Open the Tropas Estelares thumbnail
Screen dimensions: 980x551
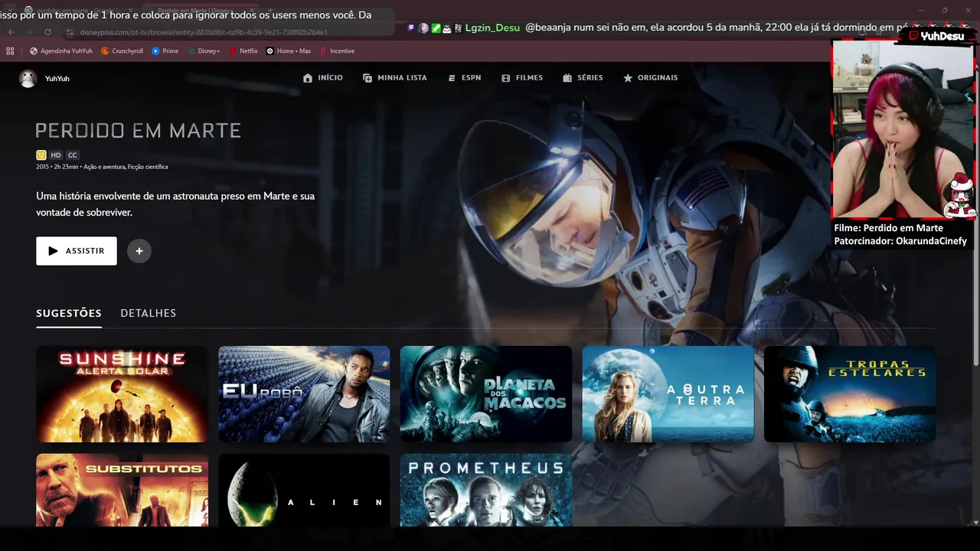tap(850, 394)
